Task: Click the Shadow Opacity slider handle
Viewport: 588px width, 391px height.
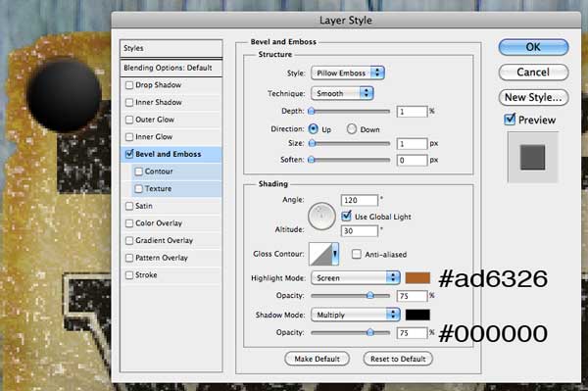Action: (x=370, y=332)
